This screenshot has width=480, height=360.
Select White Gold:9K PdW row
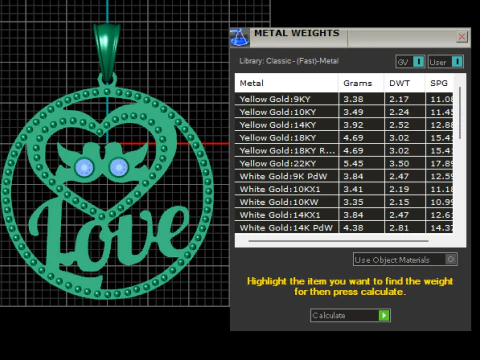click(x=344, y=176)
